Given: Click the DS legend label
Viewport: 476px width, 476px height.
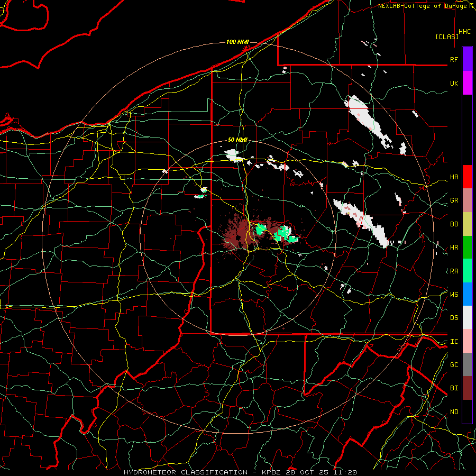Looking at the screenshot, I should click(454, 318).
